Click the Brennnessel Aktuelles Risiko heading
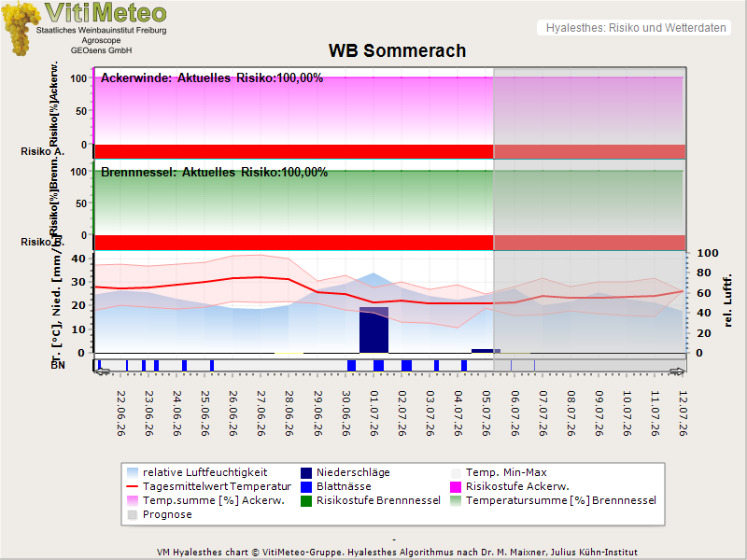 click(x=215, y=173)
